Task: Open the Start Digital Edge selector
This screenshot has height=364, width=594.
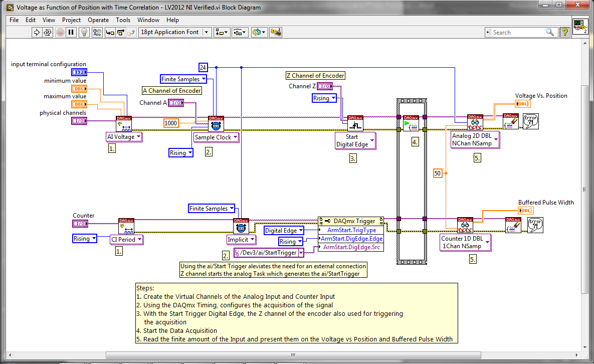Action: tap(355, 140)
